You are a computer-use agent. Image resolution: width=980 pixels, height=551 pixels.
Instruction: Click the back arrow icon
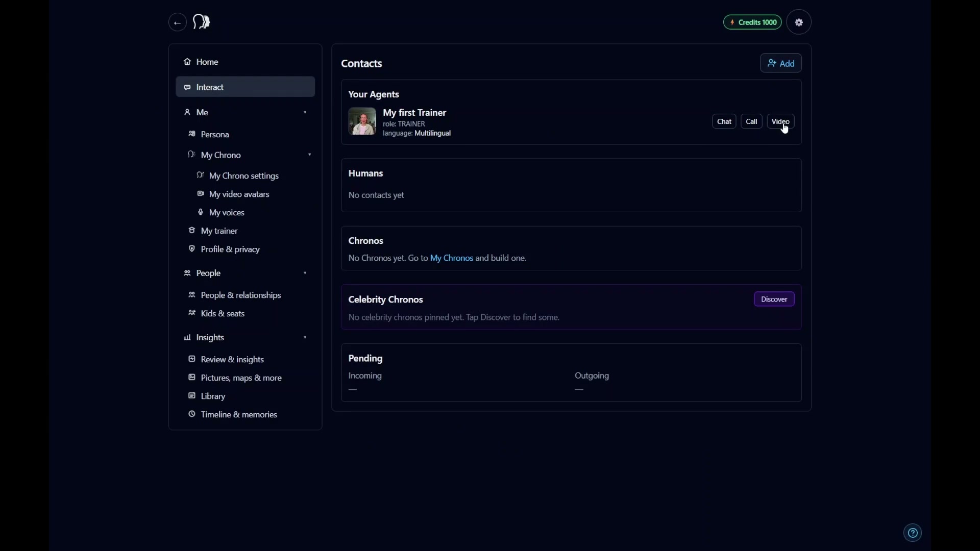177,22
